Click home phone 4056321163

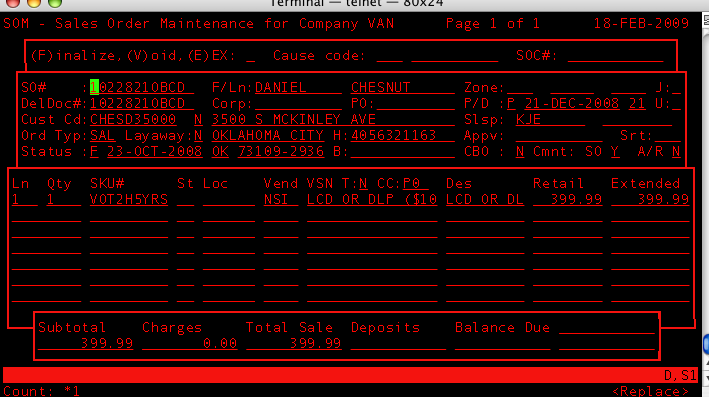403,136
